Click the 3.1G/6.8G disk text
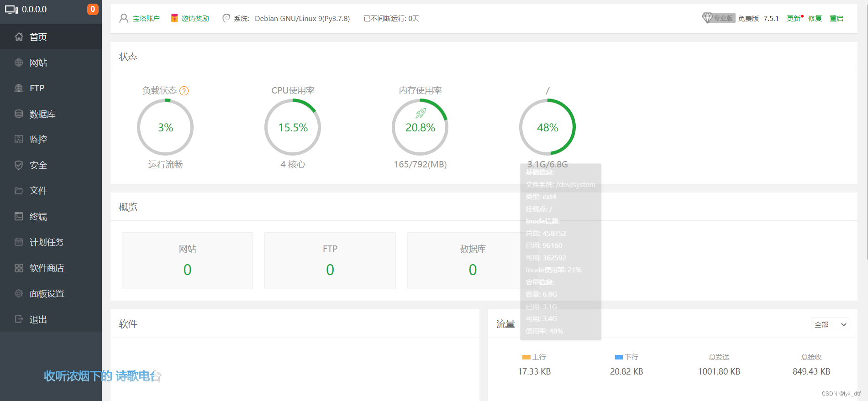Screen dimensions: 868x401 coord(547,164)
